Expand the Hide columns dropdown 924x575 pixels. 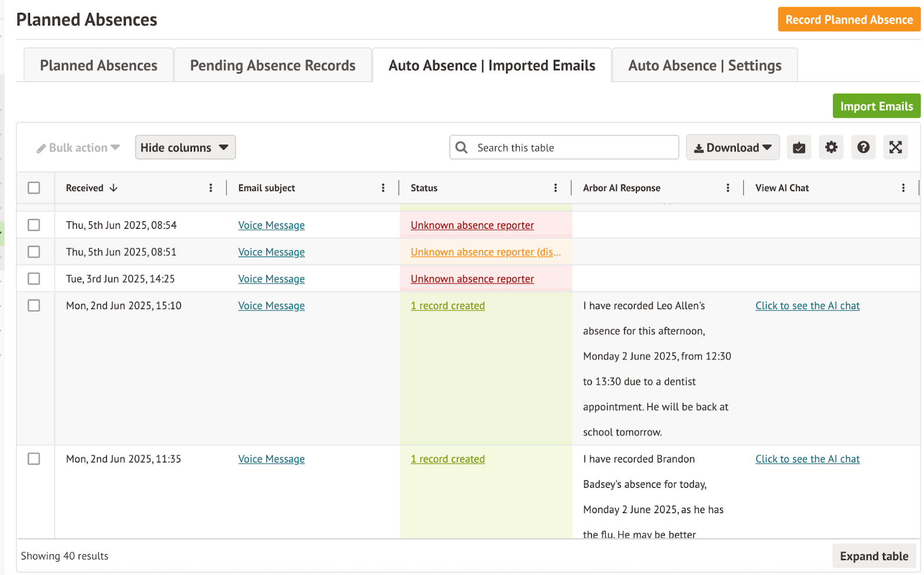pyautogui.click(x=185, y=147)
